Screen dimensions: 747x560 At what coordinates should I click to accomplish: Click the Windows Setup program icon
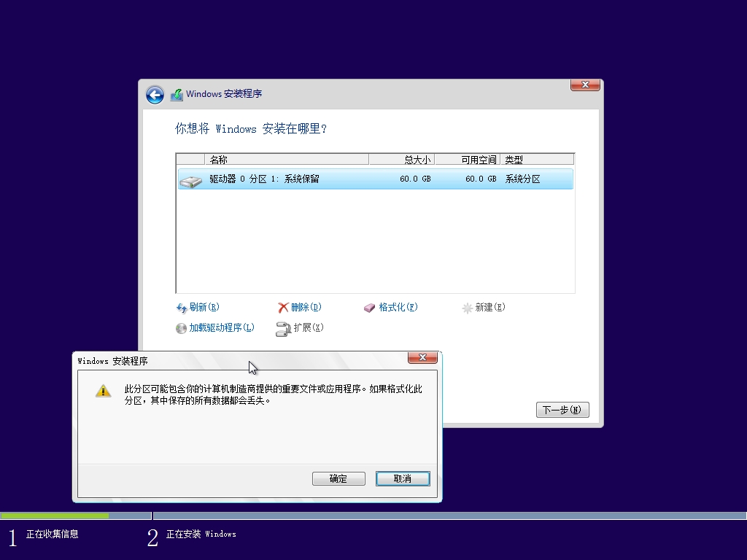pyautogui.click(x=177, y=94)
